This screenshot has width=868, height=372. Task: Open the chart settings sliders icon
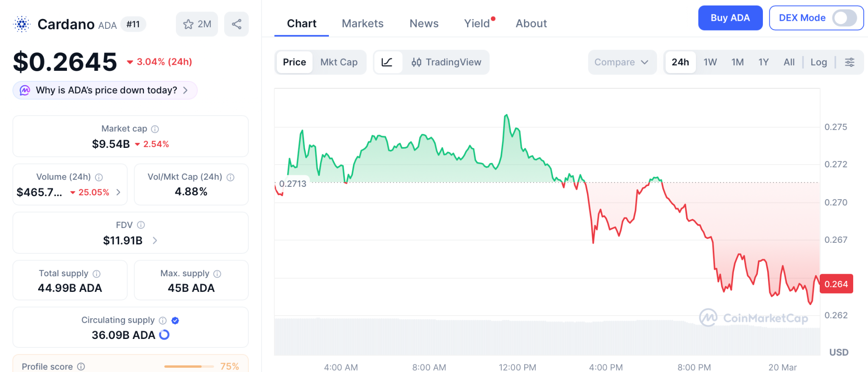click(849, 62)
